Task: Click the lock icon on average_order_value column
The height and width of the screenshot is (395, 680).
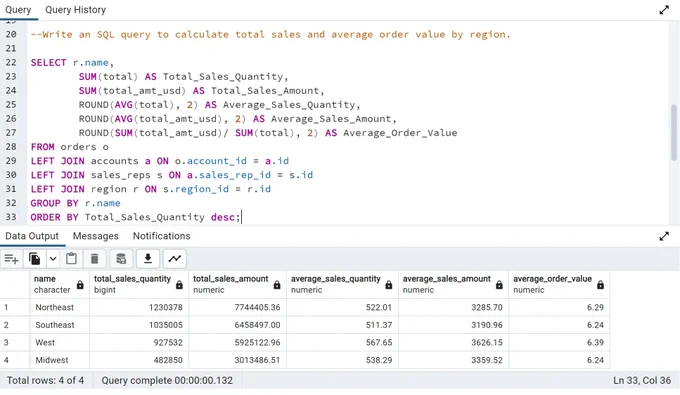Action: tap(600, 285)
